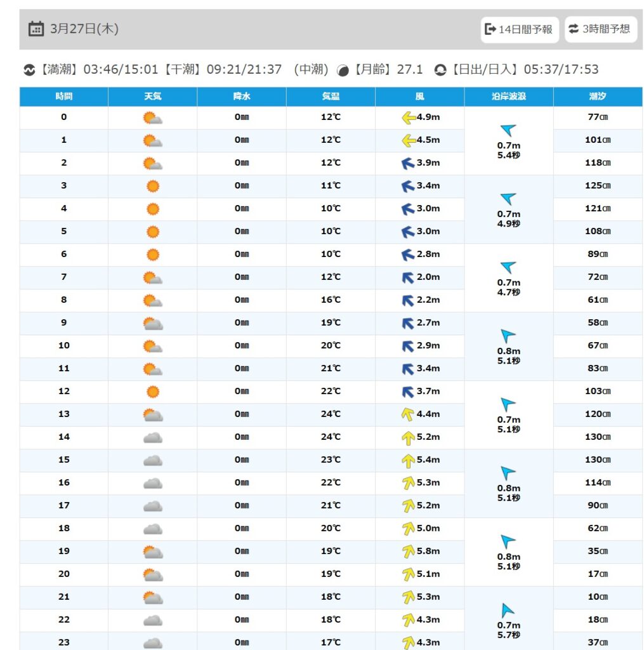This screenshot has width=644, height=650.
Task: Click the 降水 column header
Action: click(x=242, y=96)
